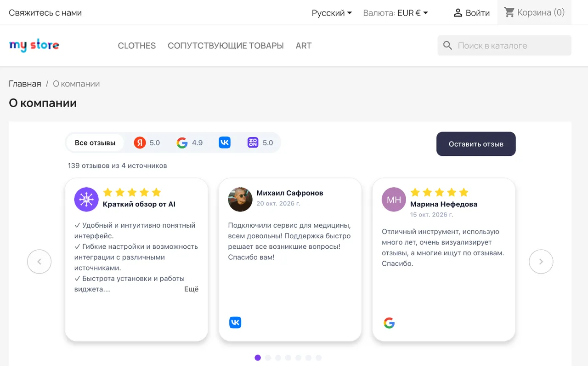Select the Все отзывы tab

(x=95, y=143)
